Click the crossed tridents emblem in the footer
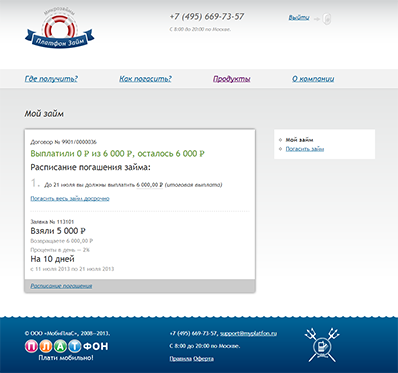This screenshot has height=373, width=398. click(x=322, y=345)
